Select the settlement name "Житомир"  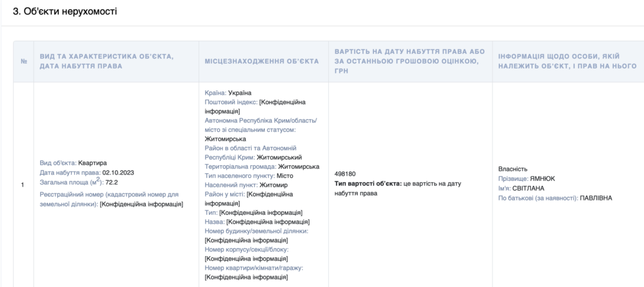tap(273, 185)
